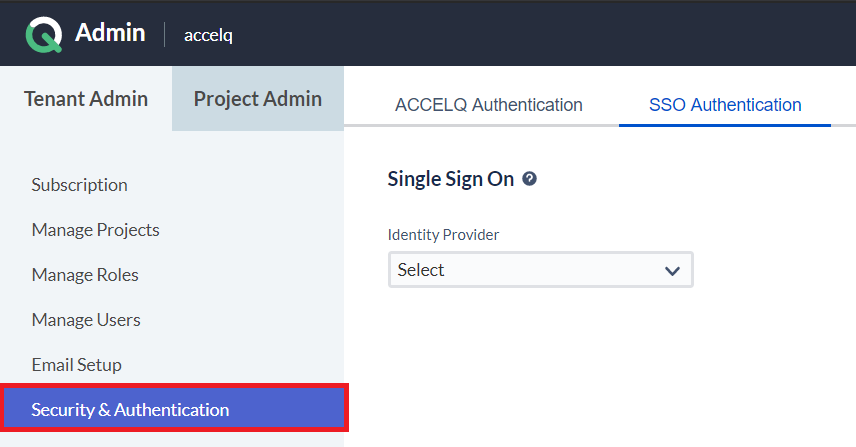Open Subscription in the sidebar
856x447 pixels.
click(79, 185)
